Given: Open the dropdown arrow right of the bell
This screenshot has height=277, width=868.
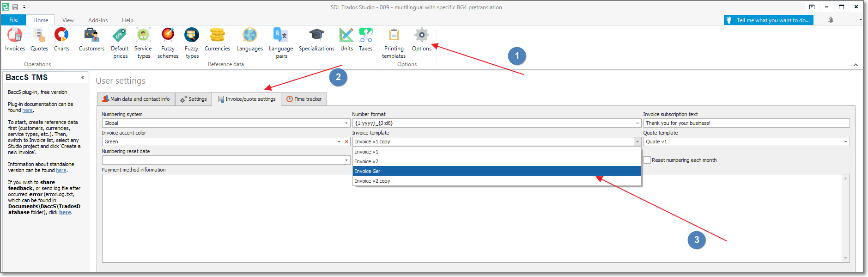Looking at the screenshot, I should pyautogui.click(x=860, y=20).
